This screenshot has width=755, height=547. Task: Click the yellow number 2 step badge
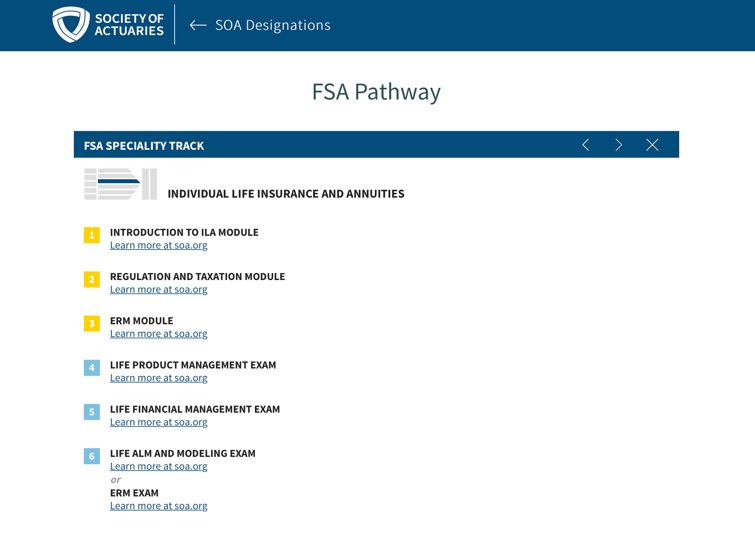(x=92, y=279)
